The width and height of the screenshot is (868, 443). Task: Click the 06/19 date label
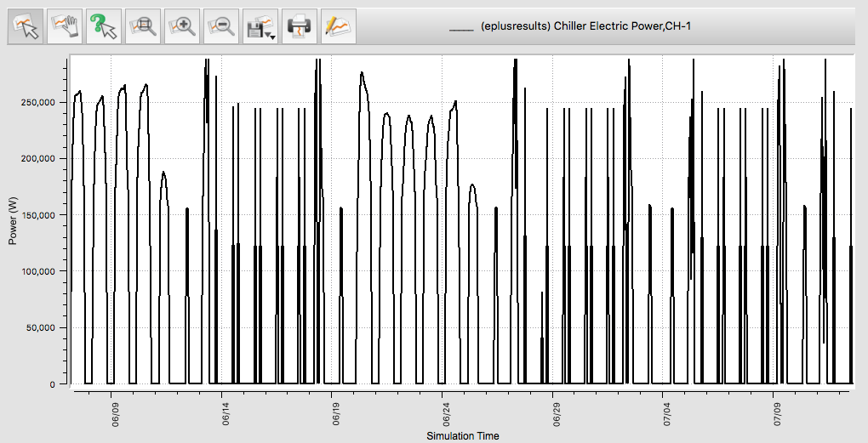pos(337,414)
